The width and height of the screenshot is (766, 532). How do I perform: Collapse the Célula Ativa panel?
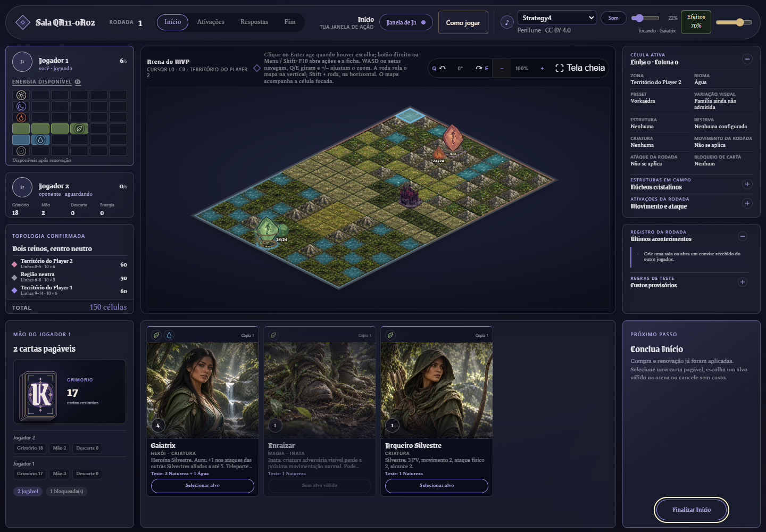[747, 59]
